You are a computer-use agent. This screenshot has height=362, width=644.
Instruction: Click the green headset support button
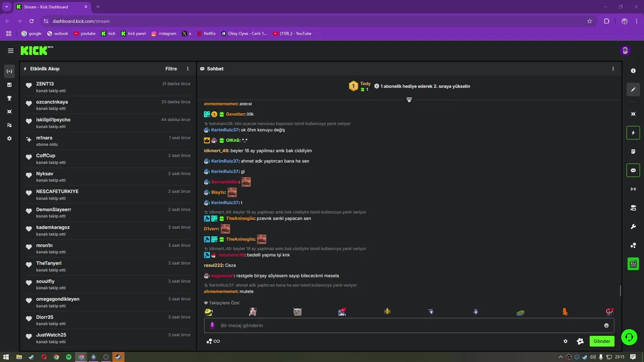(x=629, y=337)
